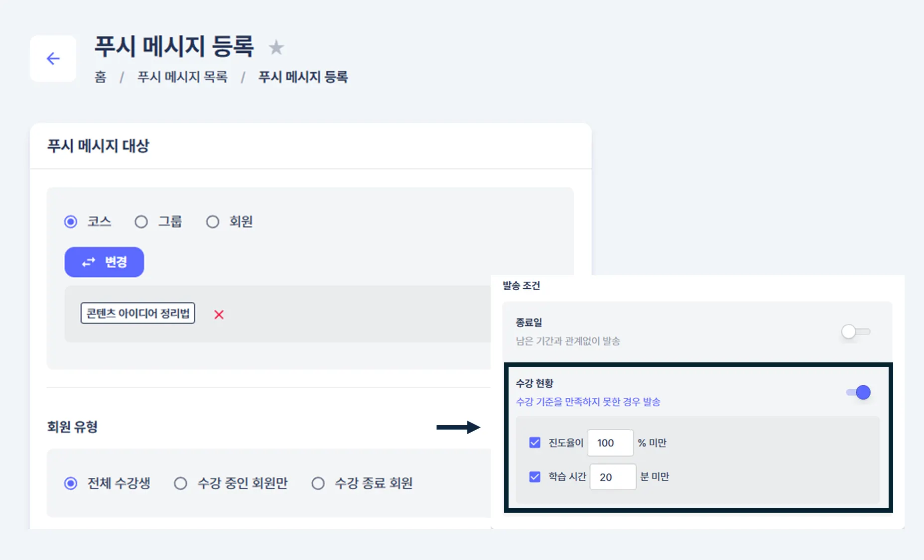The width and height of the screenshot is (924, 560).
Task: Select the 그룹 radio button
Action: [x=141, y=222]
